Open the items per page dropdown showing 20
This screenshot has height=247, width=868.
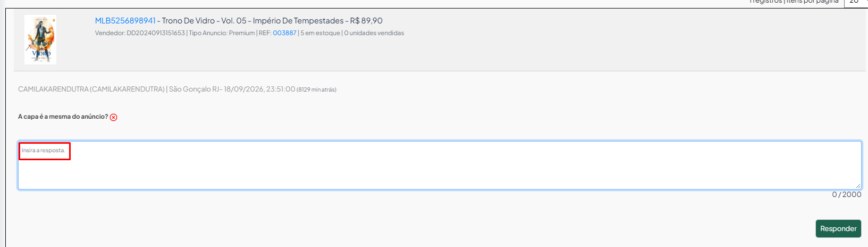pyautogui.click(x=856, y=2)
